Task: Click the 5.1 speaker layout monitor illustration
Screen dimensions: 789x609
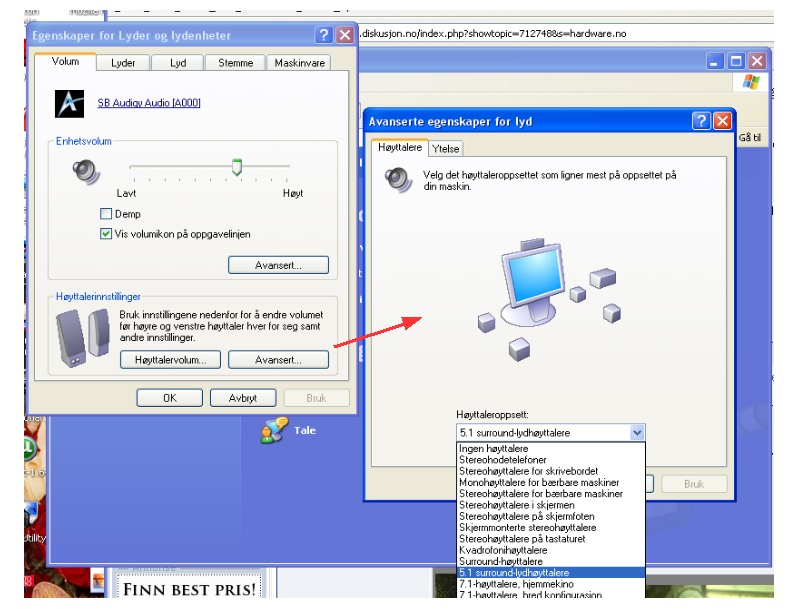Action: coord(549,300)
